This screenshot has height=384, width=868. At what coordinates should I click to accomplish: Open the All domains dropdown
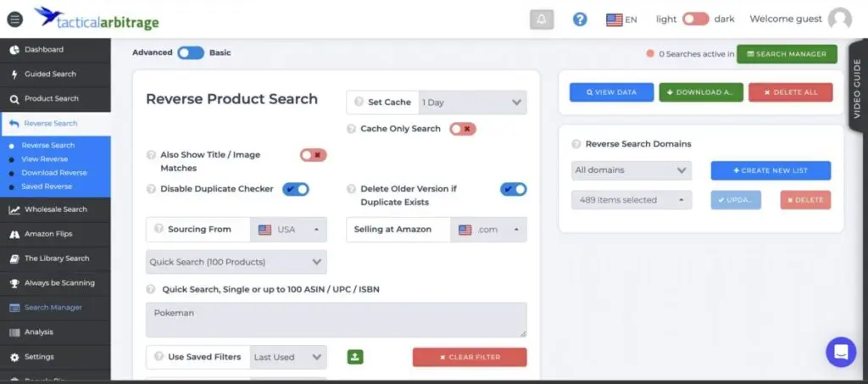tap(631, 170)
